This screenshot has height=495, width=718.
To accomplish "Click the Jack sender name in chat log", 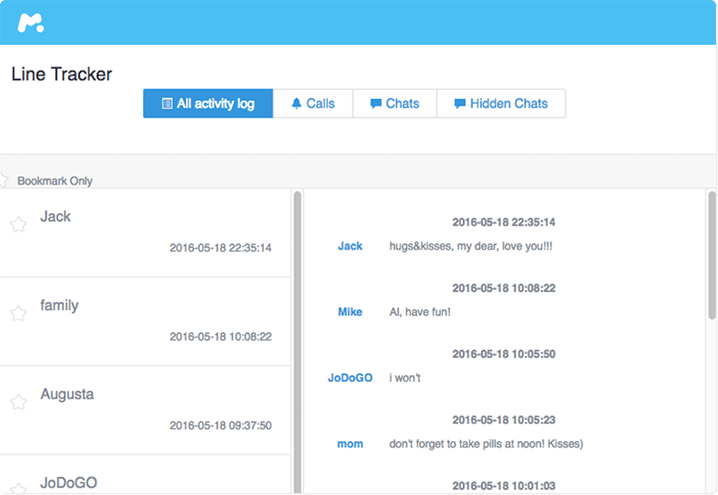I will click(350, 246).
